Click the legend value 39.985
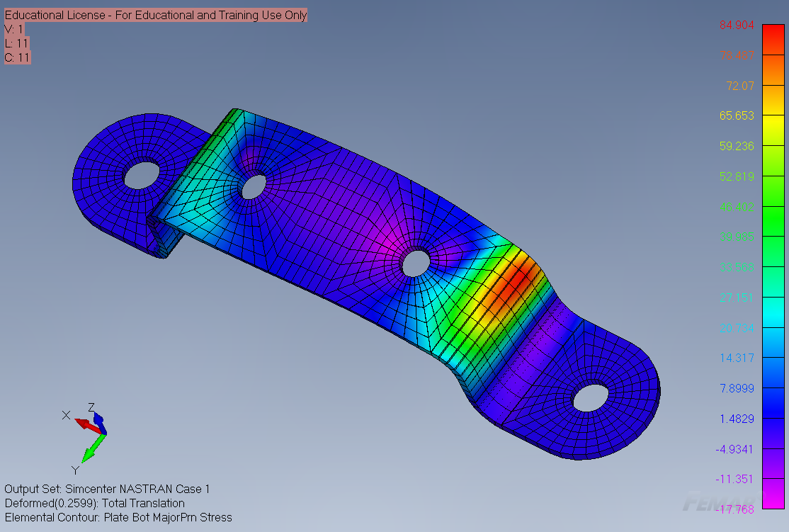The image size is (789, 532). (737, 237)
